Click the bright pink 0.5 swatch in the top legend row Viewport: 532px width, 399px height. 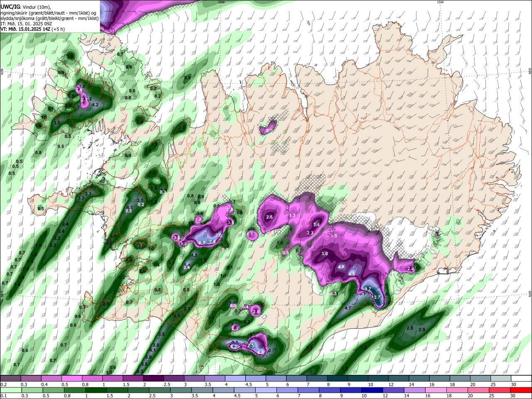(x=72, y=378)
